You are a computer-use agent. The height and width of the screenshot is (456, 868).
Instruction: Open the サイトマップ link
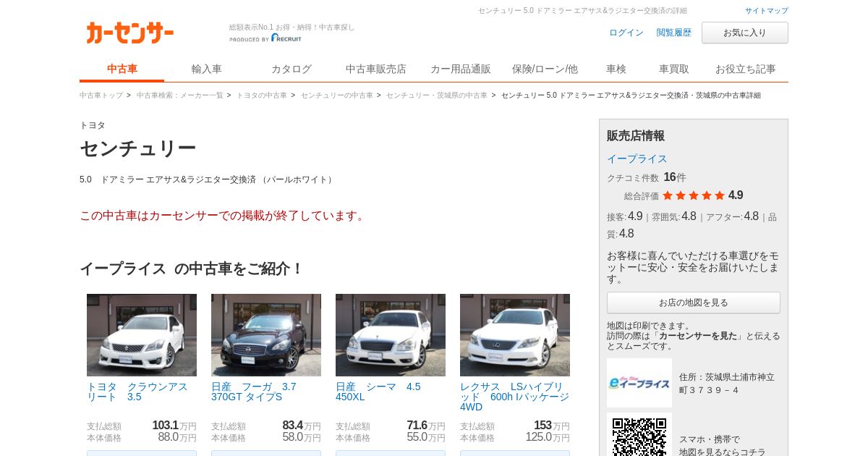[x=767, y=11]
